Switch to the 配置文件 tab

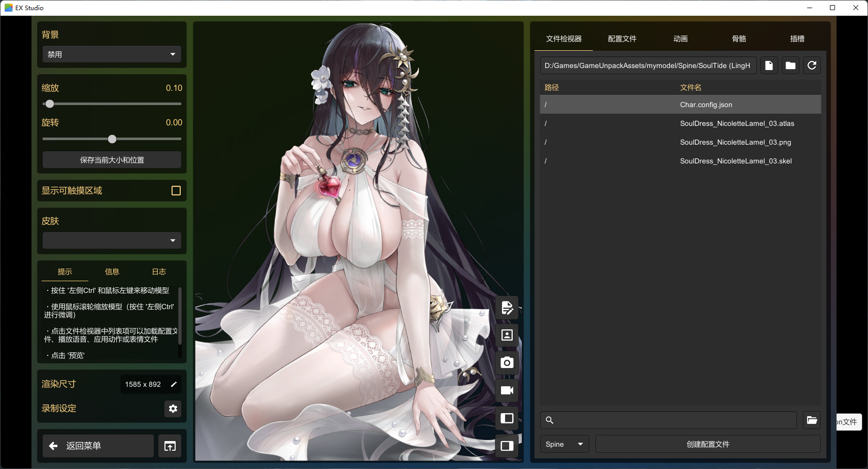622,39
